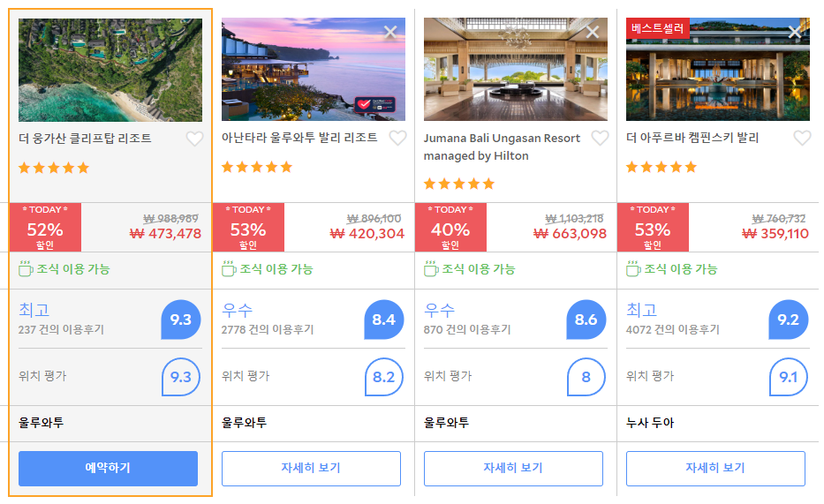
Task: Remove Jumana Bali card with X icon
Action: 593,32
